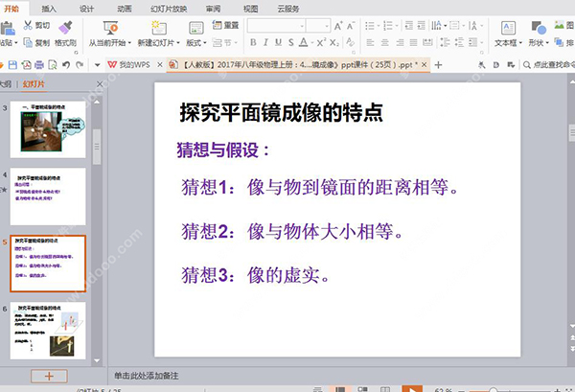This screenshot has height=392, width=575.
Task: Toggle Italic formatting
Action: pos(265,42)
